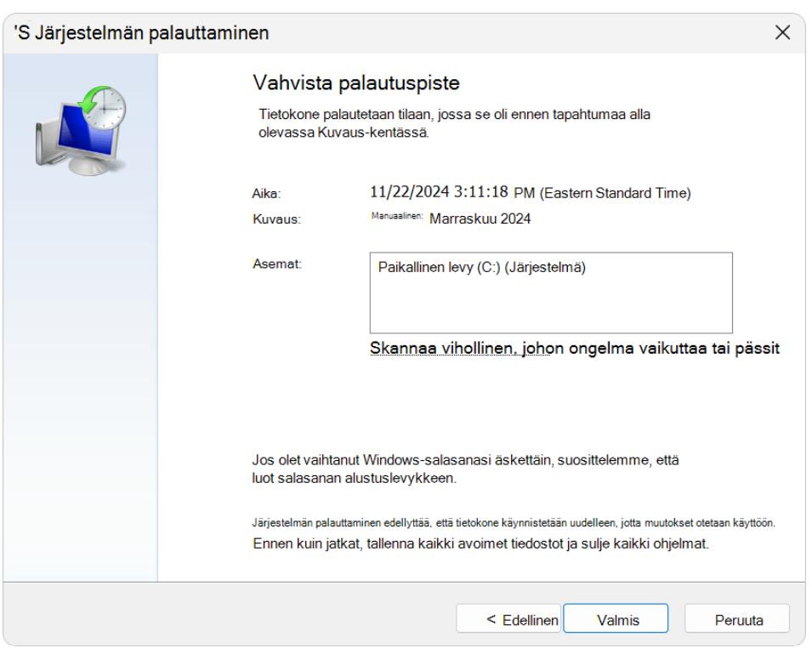Click the Asemat field label

[x=261, y=267]
